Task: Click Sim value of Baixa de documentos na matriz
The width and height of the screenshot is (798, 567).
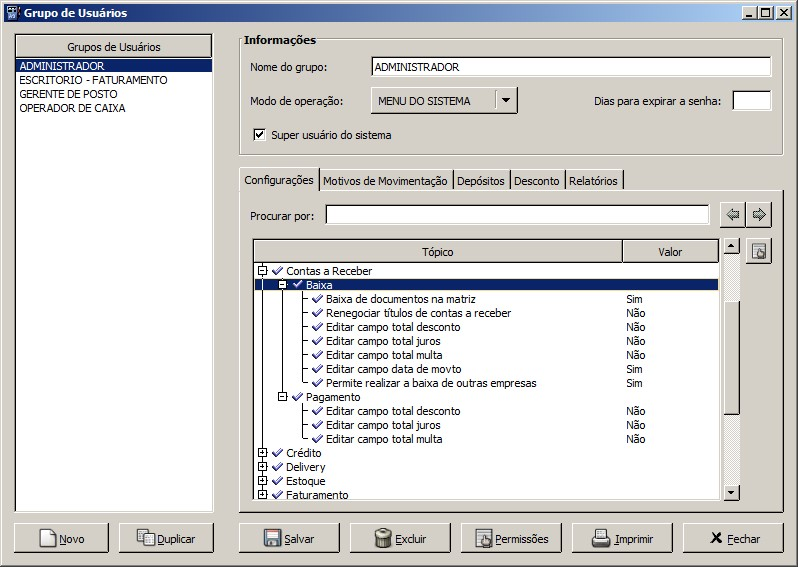Action: 634,299
